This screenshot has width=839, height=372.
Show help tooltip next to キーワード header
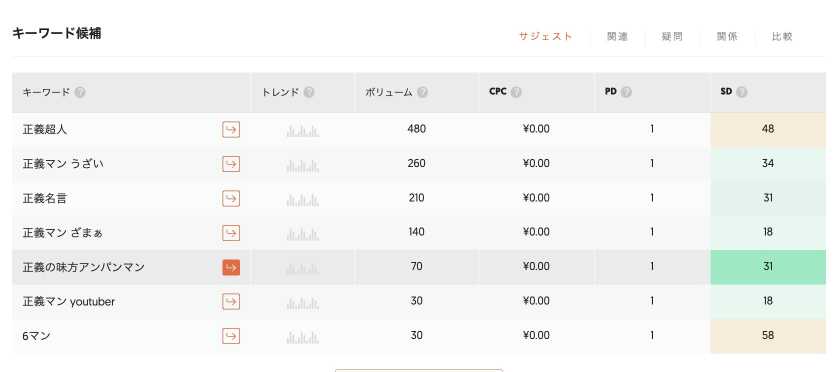click(80, 92)
